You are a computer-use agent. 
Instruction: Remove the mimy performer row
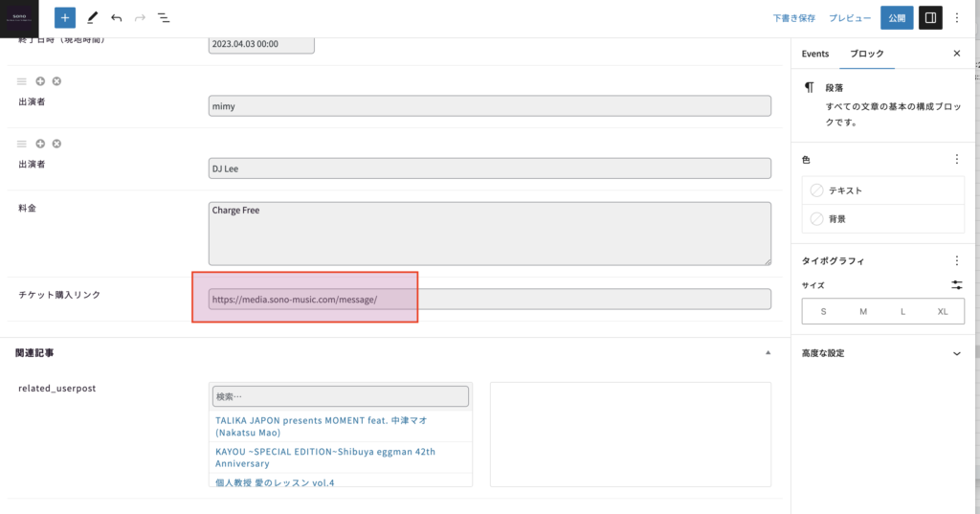[x=56, y=81]
